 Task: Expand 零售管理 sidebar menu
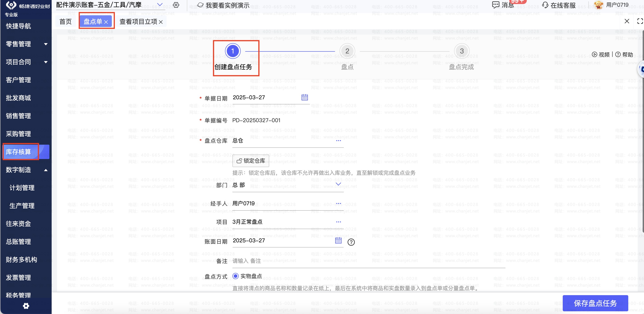click(x=46, y=44)
